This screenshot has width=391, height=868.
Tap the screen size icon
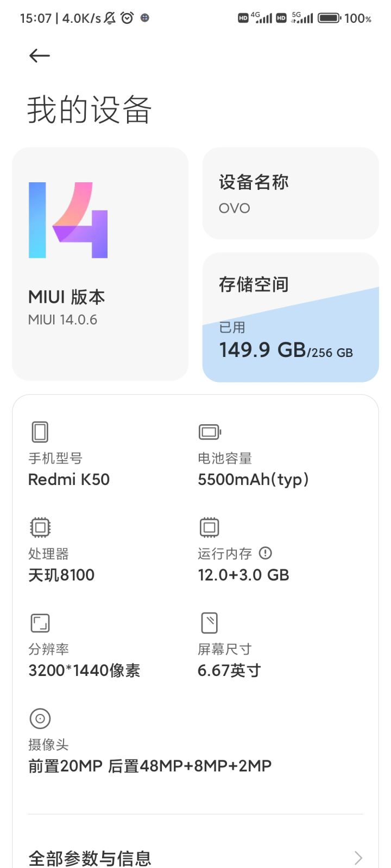pyautogui.click(x=210, y=623)
